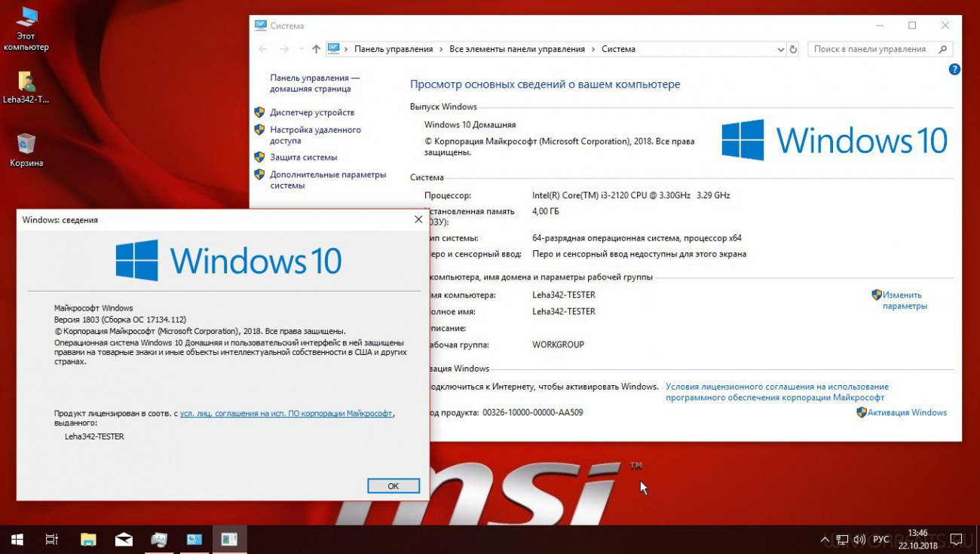The image size is (980, 554).
Task: Select Все элементы панели управления breadcrumb
Action: point(517,49)
